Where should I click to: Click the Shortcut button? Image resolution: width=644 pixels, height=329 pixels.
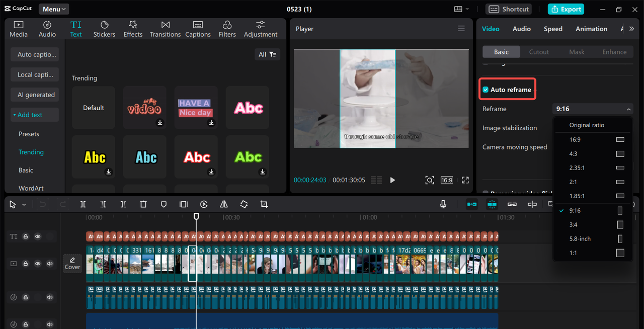[509, 9]
